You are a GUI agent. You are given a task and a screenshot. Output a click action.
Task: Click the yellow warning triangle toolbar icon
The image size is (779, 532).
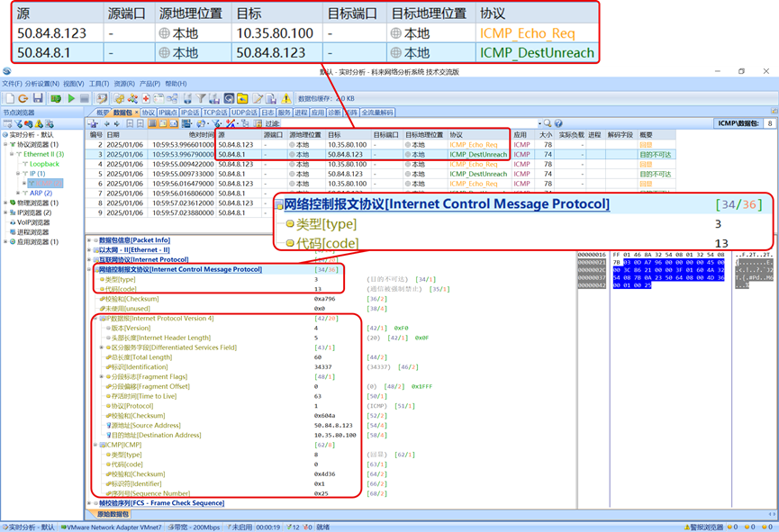[285, 98]
